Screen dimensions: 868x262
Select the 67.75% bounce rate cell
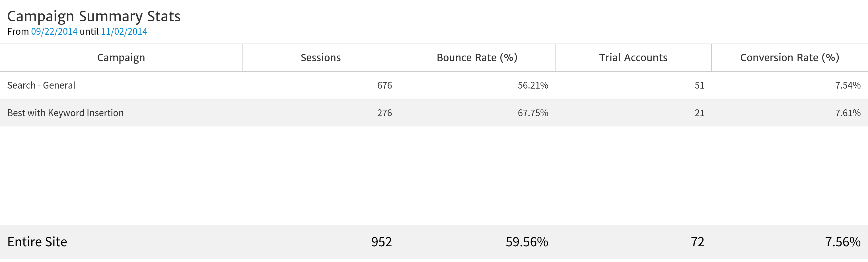[533, 113]
